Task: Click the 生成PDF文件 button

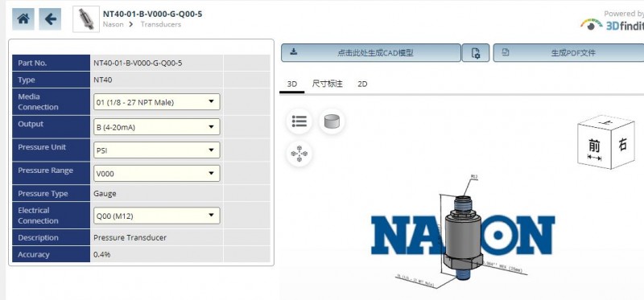Action: coord(569,53)
